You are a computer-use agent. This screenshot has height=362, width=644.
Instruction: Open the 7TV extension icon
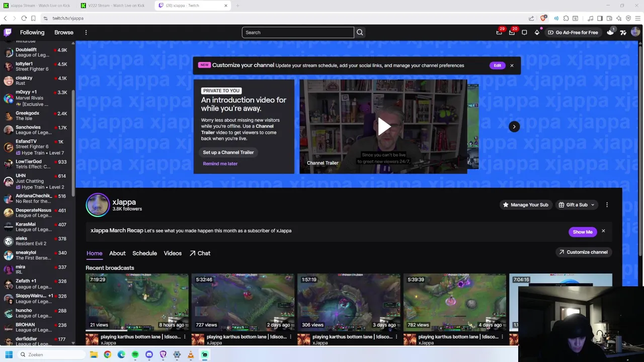[623, 33]
